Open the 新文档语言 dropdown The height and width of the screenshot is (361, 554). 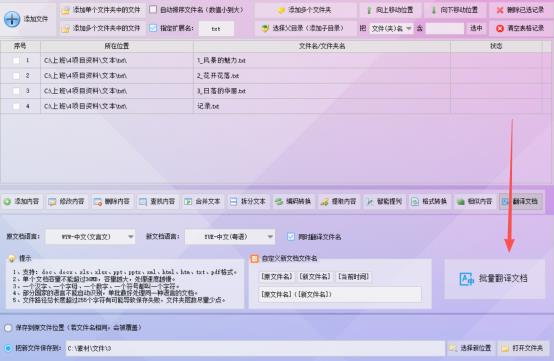pos(230,237)
